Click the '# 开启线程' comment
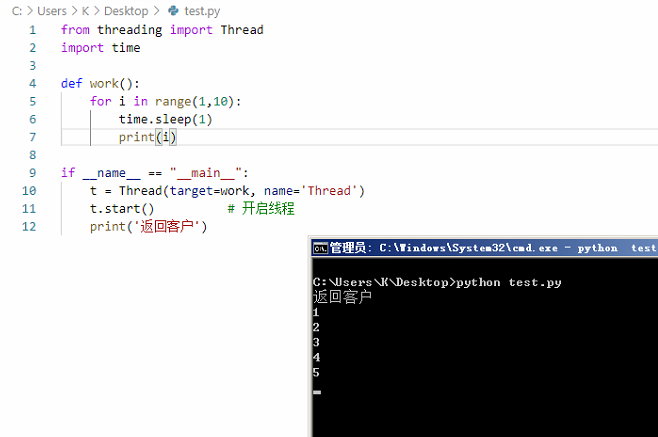The width and height of the screenshot is (658, 437). 260,209
